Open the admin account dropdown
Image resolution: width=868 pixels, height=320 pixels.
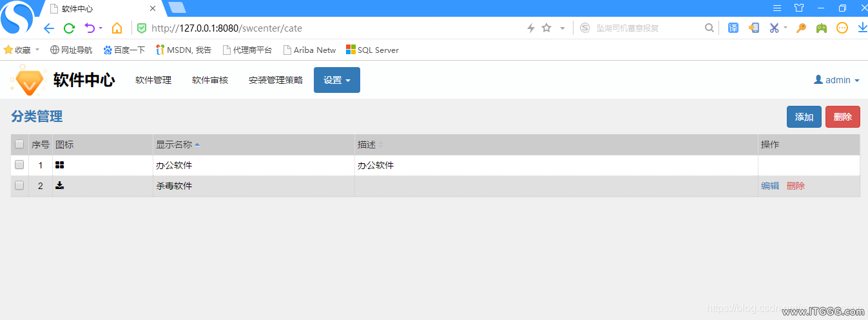[x=836, y=80]
